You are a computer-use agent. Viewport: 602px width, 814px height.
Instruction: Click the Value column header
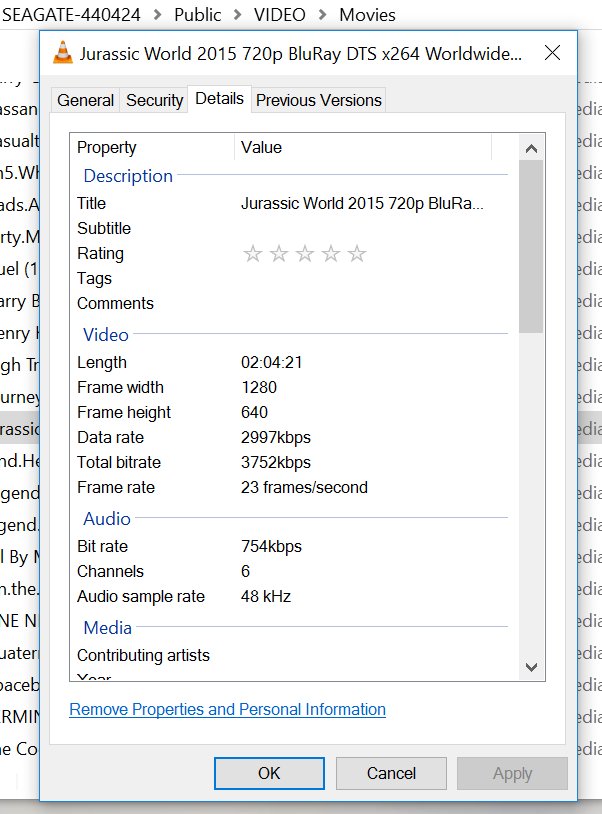363,147
